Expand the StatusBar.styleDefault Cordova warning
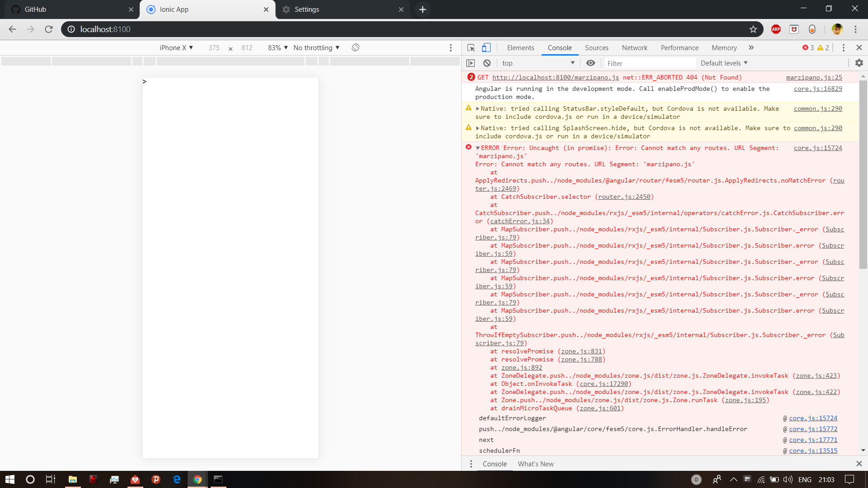The image size is (868, 488). tap(478, 108)
